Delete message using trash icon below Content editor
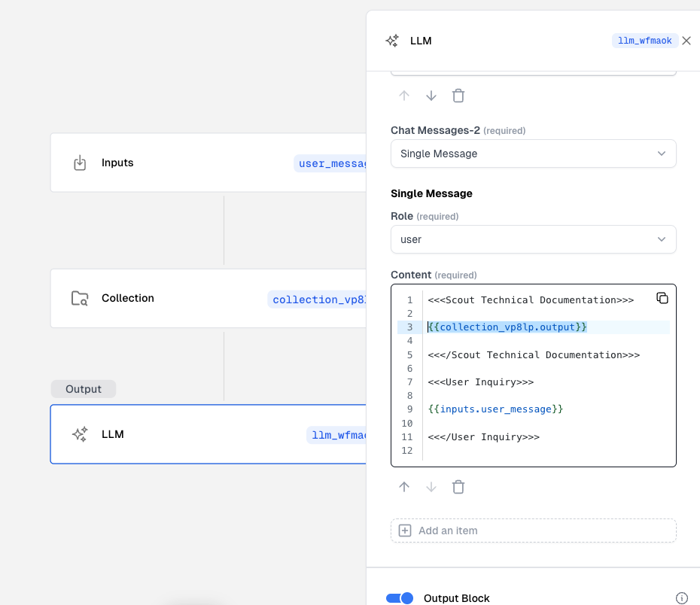Screen dimensions: 700x605 pos(458,487)
